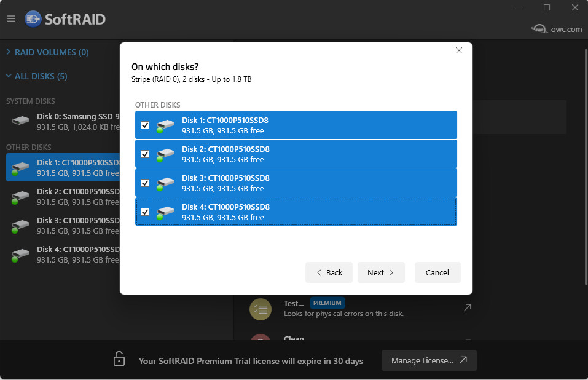Open the hamburger menu
This screenshot has width=588, height=380.
tap(11, 18)
